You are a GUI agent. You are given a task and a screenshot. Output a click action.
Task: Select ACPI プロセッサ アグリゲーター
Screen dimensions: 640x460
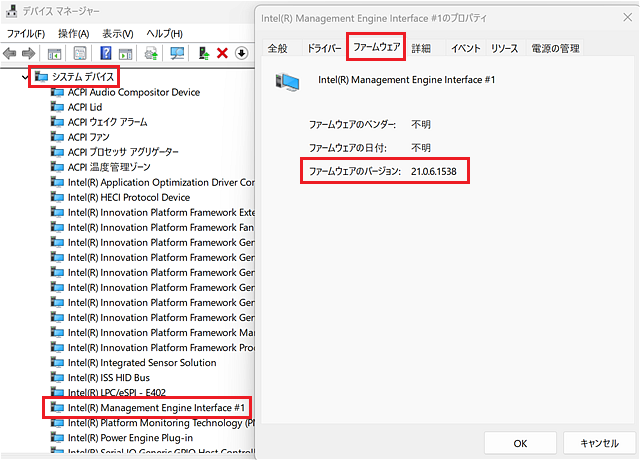[x=123, y=152]
